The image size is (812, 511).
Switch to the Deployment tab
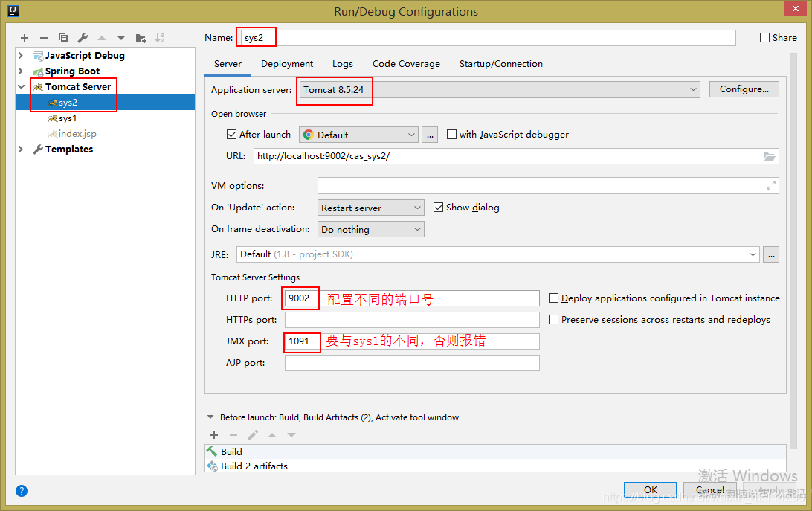287,64
